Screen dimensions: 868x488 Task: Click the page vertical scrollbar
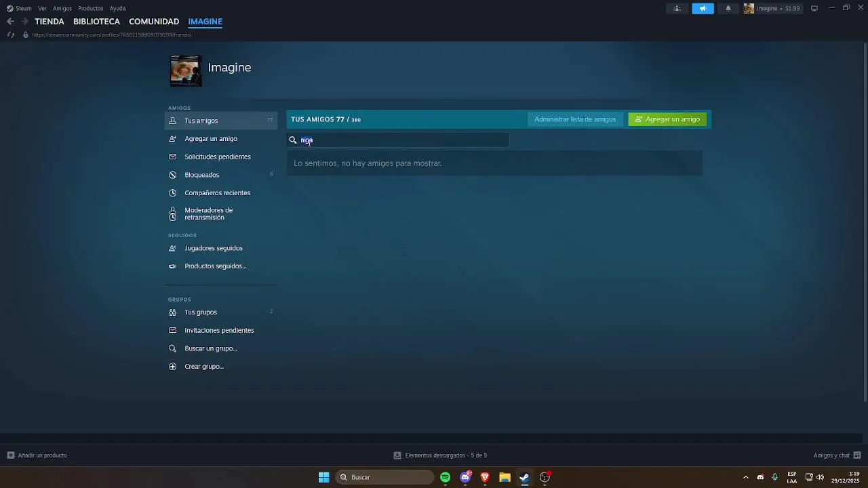[865, 224]
